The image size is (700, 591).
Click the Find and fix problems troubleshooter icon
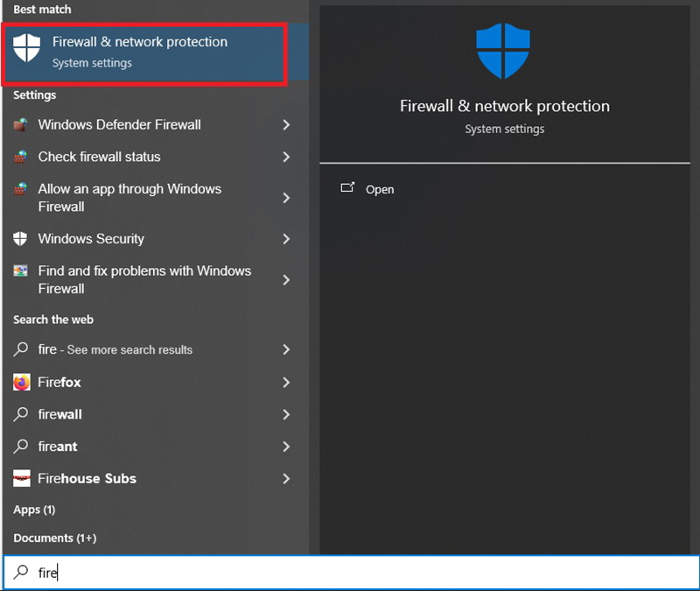click(x=20, y=271)
